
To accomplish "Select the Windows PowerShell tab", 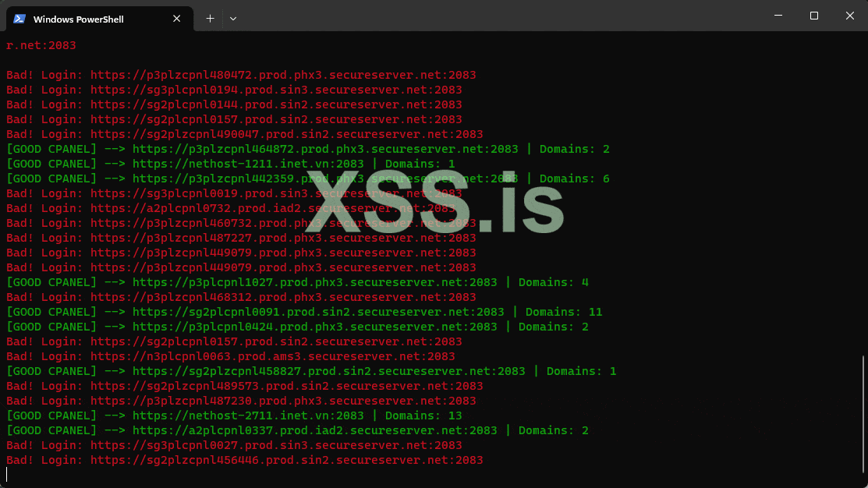I will point(100,19).
